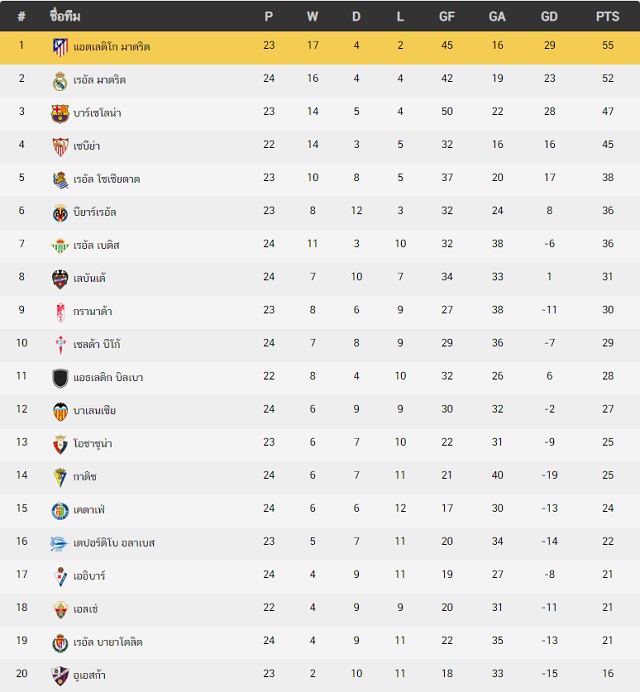This screenshot has height=692, width=640.
Task: Click the Levante crest in row 8
Action: coord(60,279)
